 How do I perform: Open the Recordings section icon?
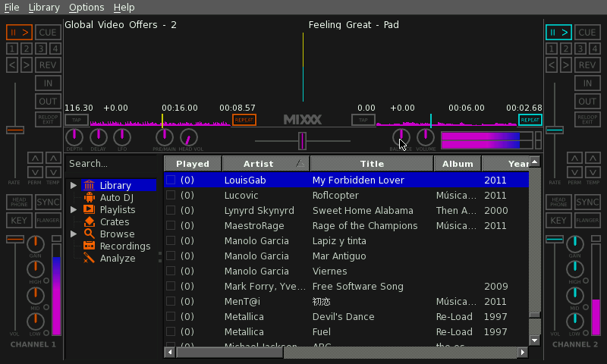click(x=90, y=246)
